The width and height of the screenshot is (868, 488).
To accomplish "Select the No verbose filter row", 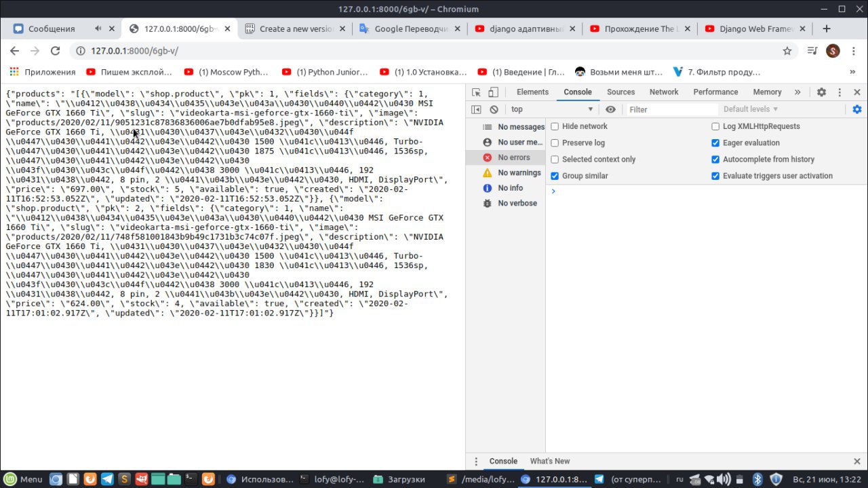I will (x=506, y=204).
